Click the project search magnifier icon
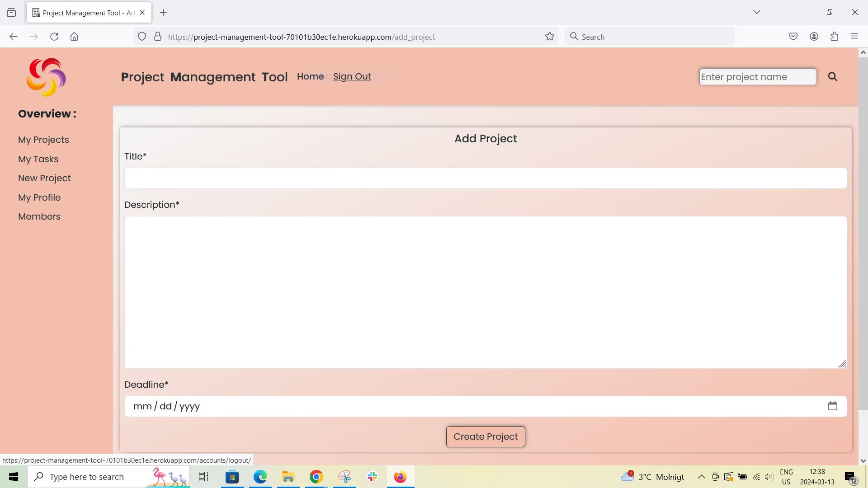The height and width of the screenshot is (488, 868). coord(832,76)
